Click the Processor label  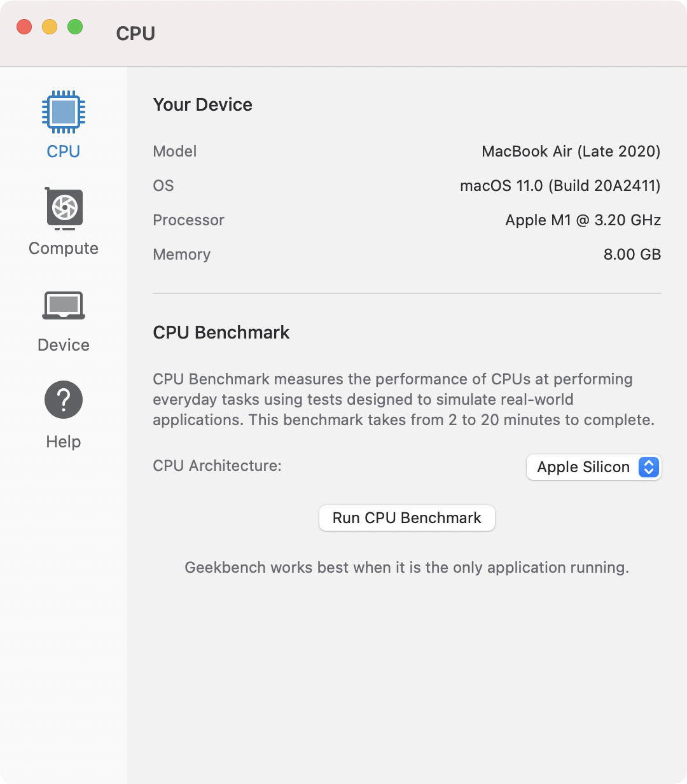(189, 220)
